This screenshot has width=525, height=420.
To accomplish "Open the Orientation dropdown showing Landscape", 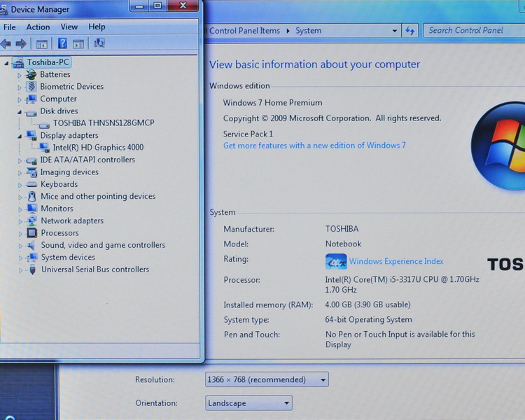I will [248, 403].
